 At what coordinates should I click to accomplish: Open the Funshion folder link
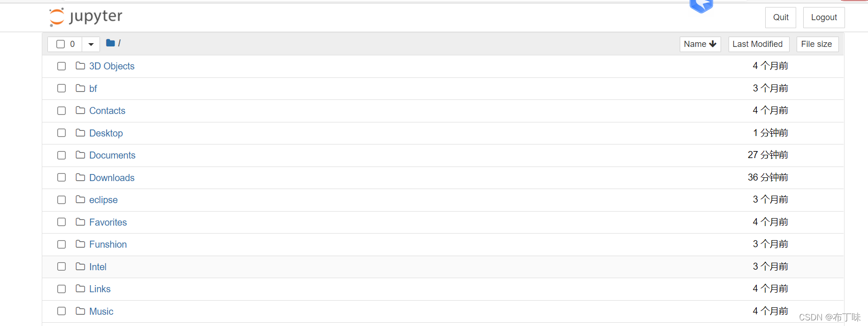[x=108, y=244]
